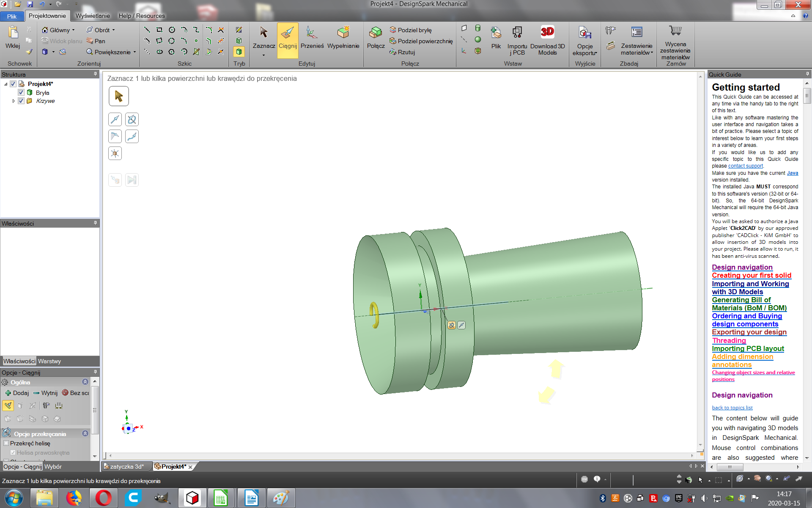Screen dimensions: 812x508
Task: Choose the Zaznacz select tool
Action: 264,38
